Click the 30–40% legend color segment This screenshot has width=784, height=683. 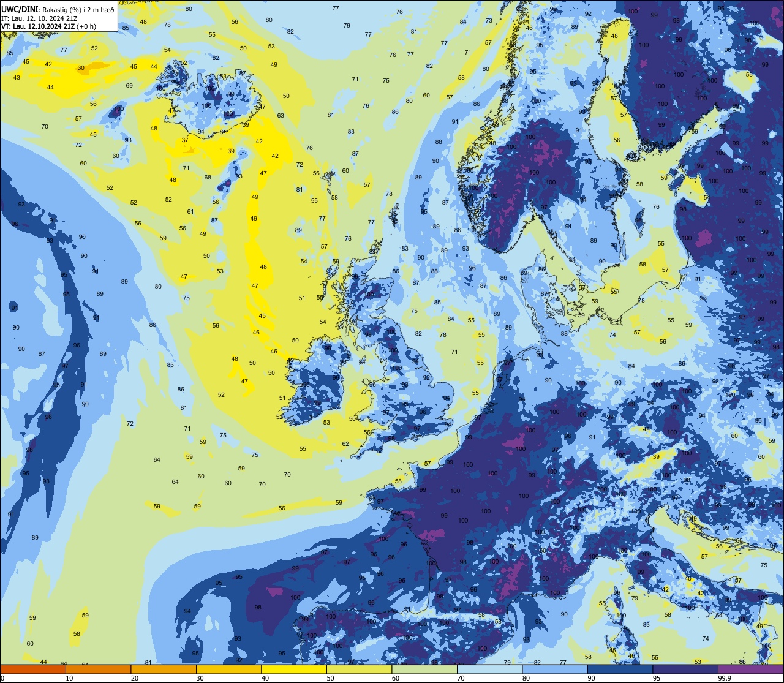point(228,669)
